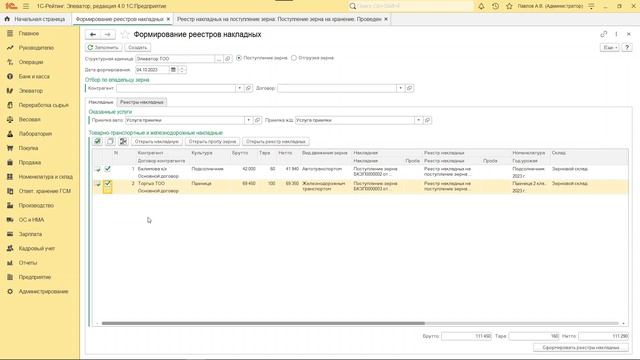Screen dimensions: 640x360
Task: Select Поступление зерна radio button
Action: tap(239, 58)
